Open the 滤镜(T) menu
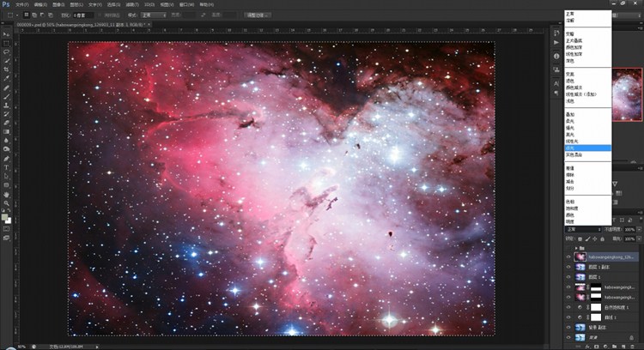The image size is (644, 350). [132, 4]
